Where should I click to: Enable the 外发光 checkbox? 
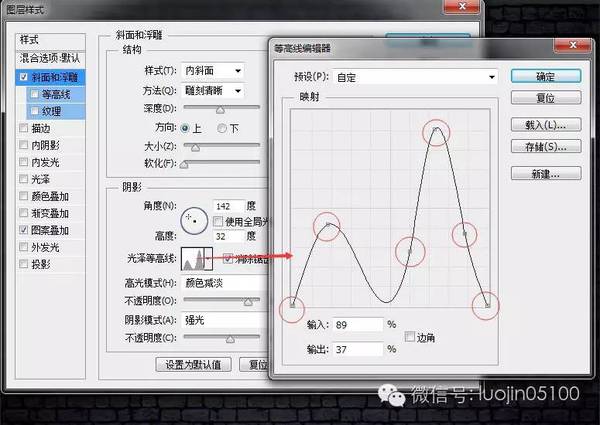24,247
